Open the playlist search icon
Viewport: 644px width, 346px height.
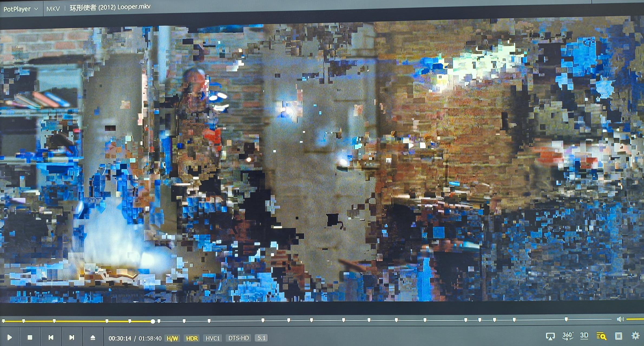tap(601, 336)
